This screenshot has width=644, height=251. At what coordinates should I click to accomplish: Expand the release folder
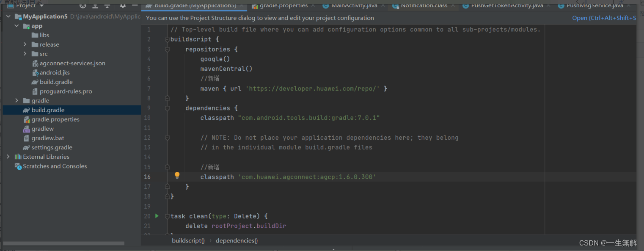pos(25,44)
